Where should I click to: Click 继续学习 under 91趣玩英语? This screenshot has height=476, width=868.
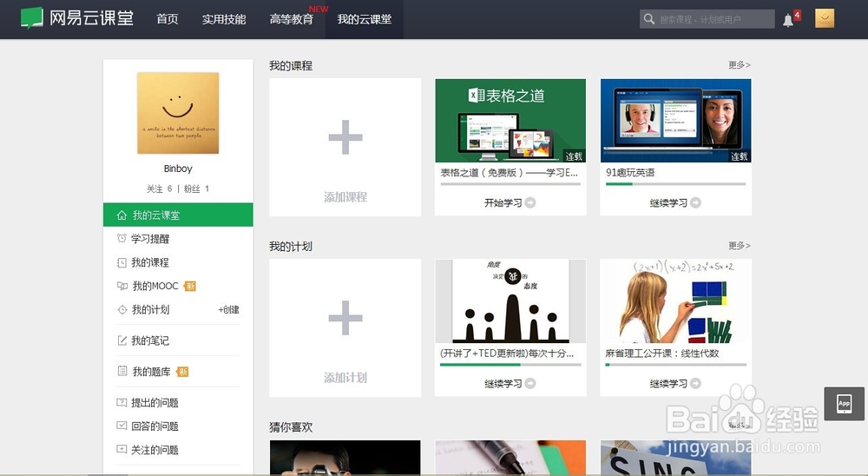[668, 202]
